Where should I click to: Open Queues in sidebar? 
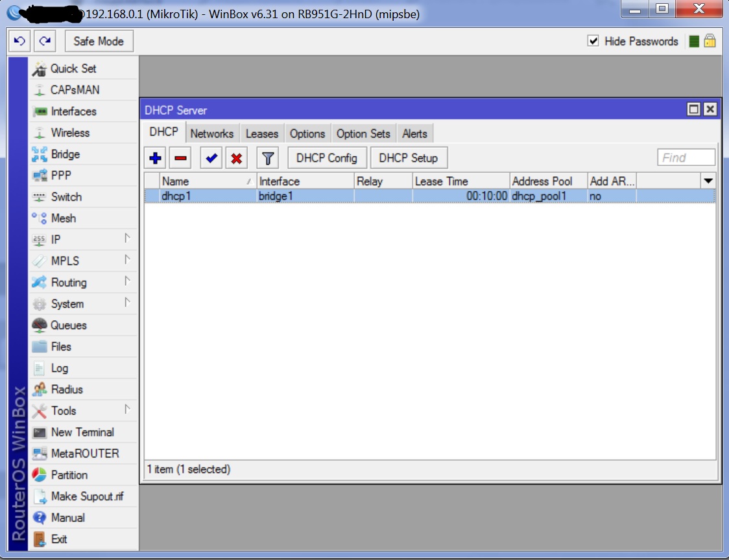click(x=83, y=325)
